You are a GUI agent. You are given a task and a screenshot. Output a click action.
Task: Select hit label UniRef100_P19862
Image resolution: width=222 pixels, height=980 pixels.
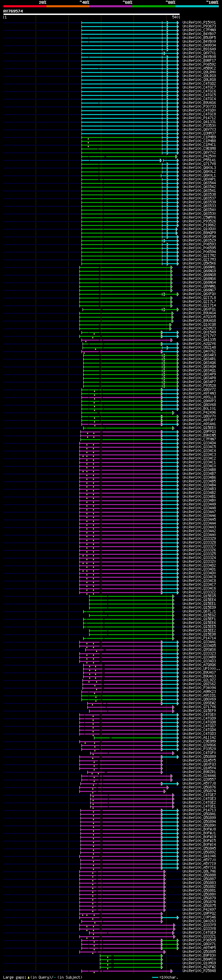coord(199,225)
